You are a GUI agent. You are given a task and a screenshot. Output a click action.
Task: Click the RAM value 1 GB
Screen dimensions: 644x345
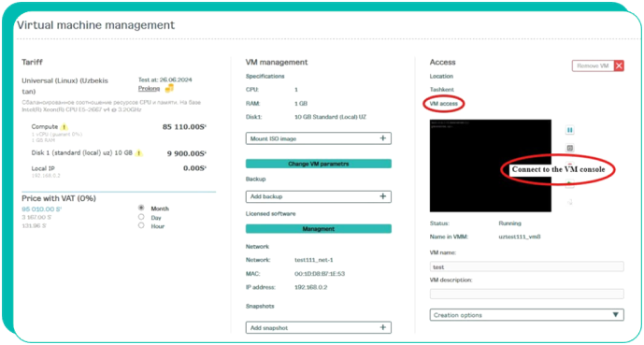click(301, 104)
